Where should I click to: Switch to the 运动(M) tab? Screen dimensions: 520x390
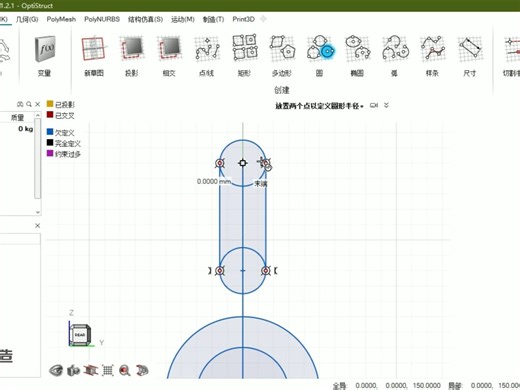183,19
